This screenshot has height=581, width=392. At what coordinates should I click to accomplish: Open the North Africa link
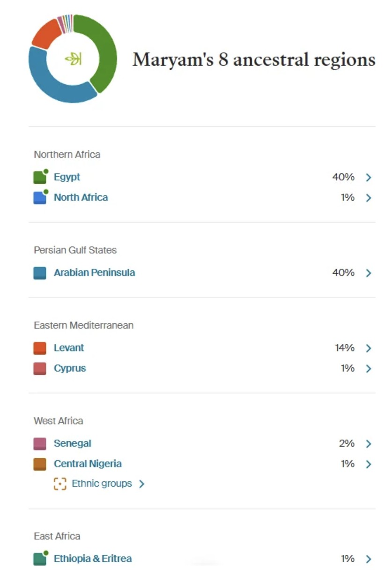[81, 197]
